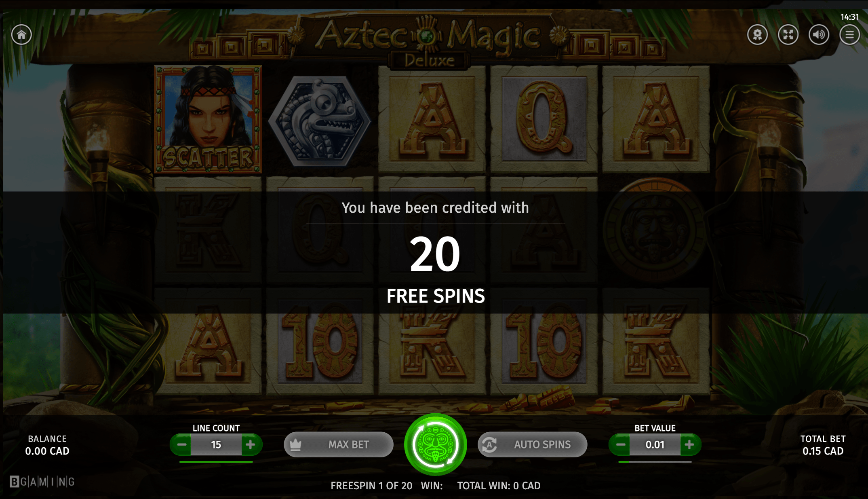Viewport: 868px width, 499px height.
Task: Dismiss the 20 Free Spins banner
Action: 435,252
